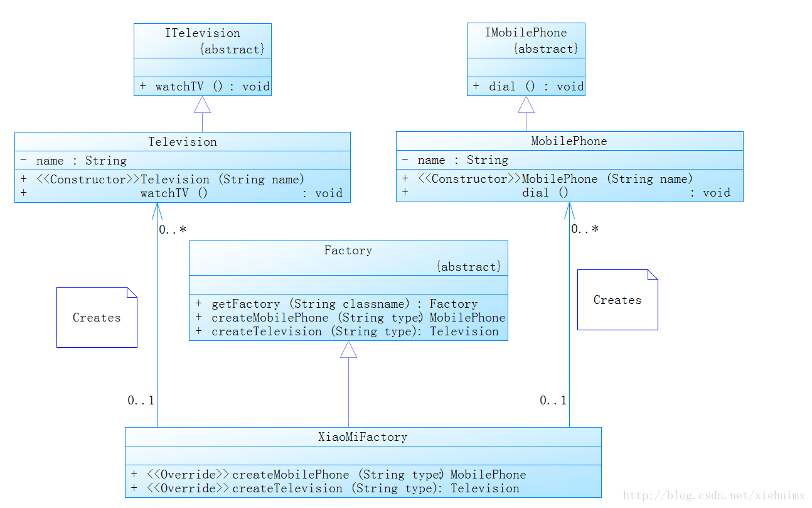Screen dimensions: 812x508
Task: Select getFactory (String classname) method
Action: click(336, 304)
